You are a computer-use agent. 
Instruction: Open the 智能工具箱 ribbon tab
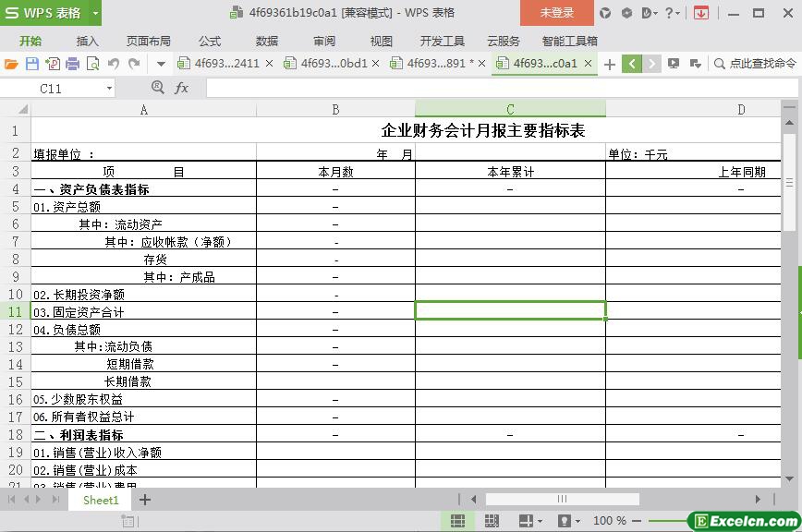[570, 42]
